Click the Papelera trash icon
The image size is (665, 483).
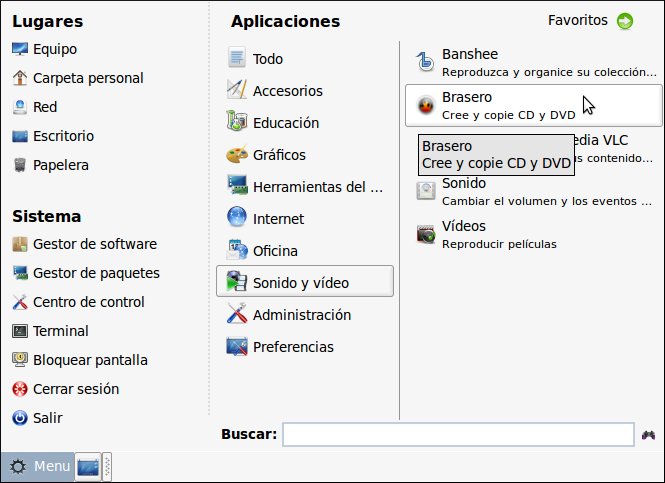pos(20,165)
